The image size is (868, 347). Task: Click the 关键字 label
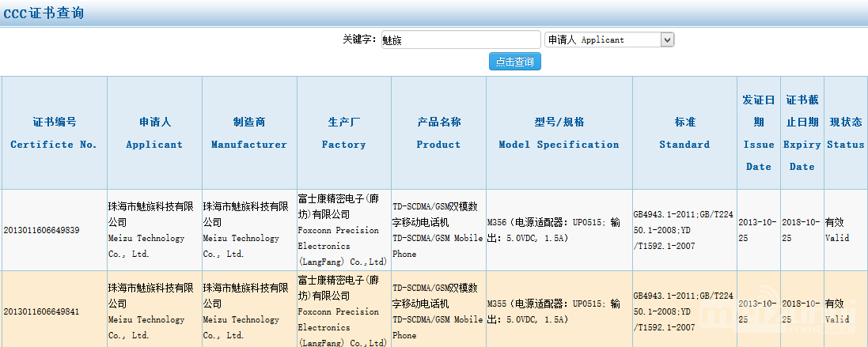[x=359, y=40]
